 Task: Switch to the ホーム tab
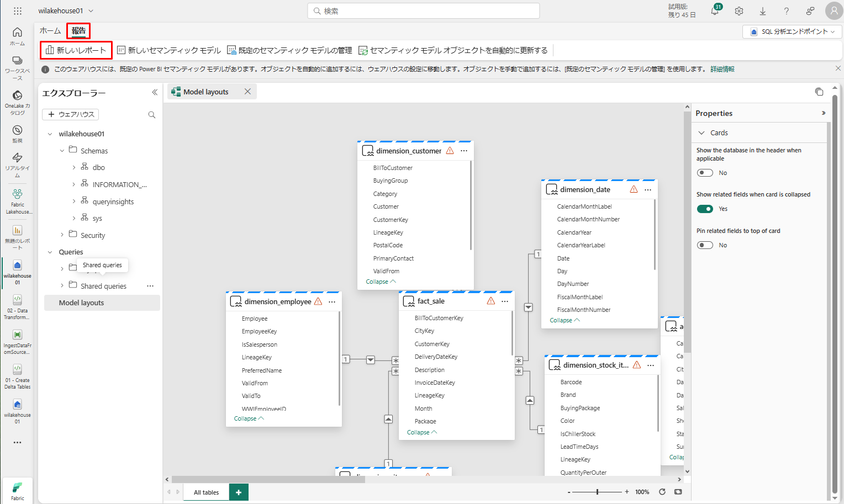point(50,31)
